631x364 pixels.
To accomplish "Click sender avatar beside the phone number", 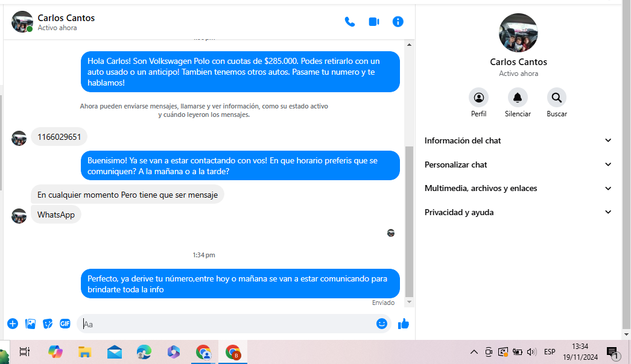I will (x=19, y=138).
